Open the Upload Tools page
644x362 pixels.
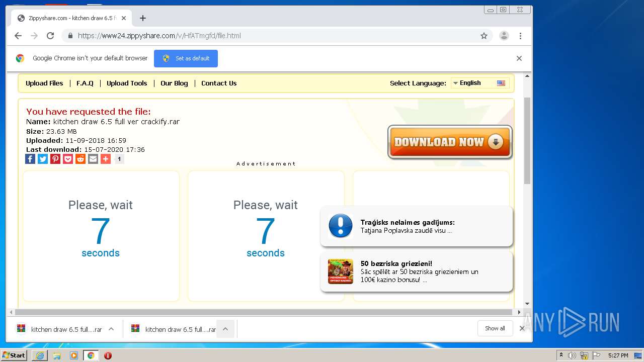tap(127, 83)
